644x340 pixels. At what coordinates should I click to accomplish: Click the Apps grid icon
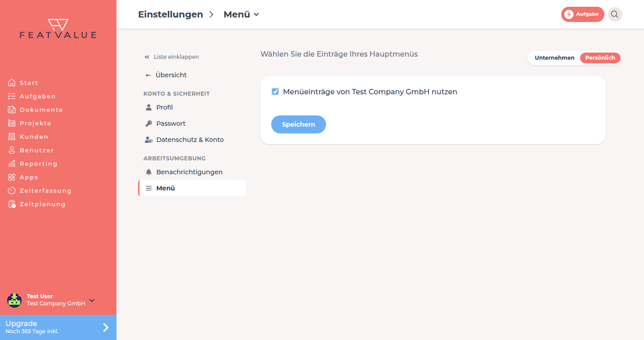(12, 177)
